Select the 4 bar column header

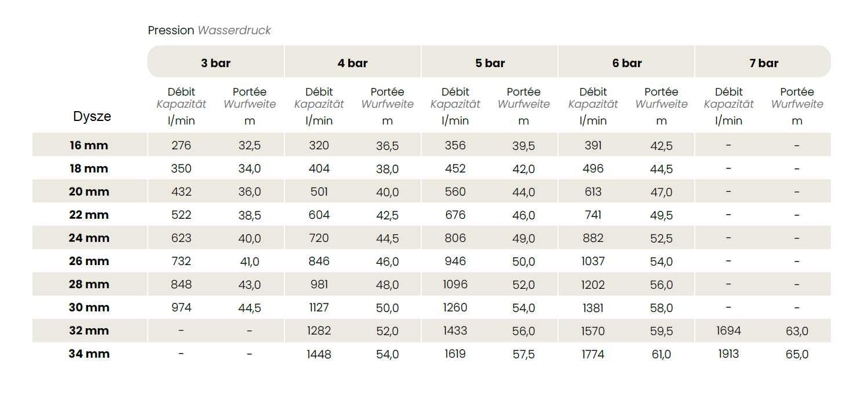[x=352, y=63]
